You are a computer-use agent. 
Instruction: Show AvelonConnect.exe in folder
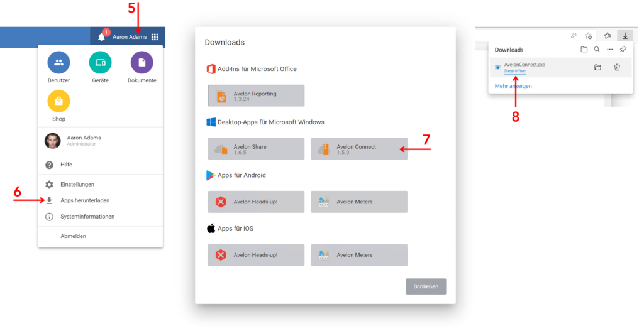click(597, 67)
